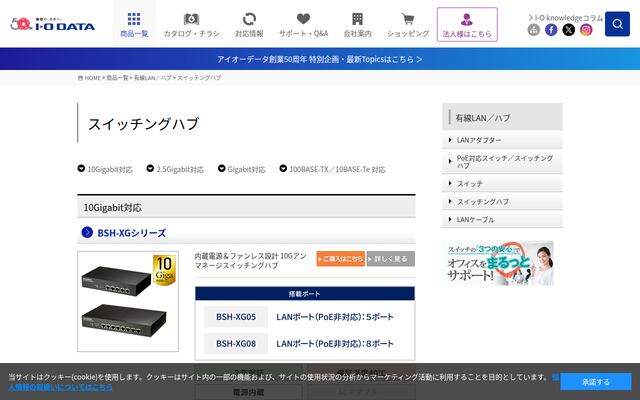Click the 商品一覧 breadcrumb link
The width and height of the screenshot is (640, 400).
[117, 78]
